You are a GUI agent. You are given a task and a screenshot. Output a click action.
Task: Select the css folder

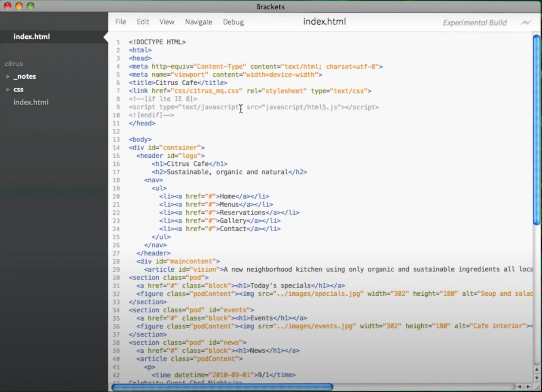(18, 90)
